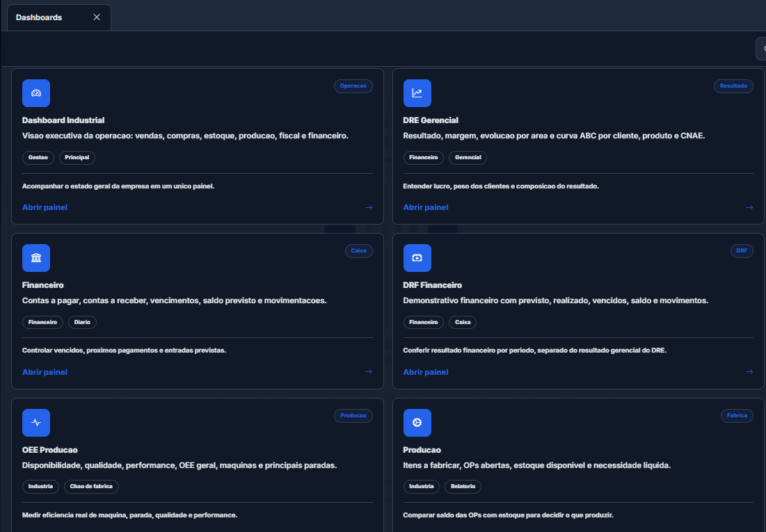This screenshot has height=532, width=766.
Task: Click the OEE Producao pulse icon
Action: click(36, 423)
